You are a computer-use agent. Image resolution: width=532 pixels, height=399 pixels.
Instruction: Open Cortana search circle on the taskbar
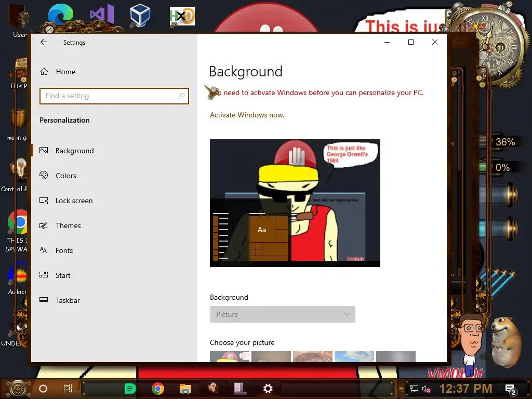pos(43,389)
